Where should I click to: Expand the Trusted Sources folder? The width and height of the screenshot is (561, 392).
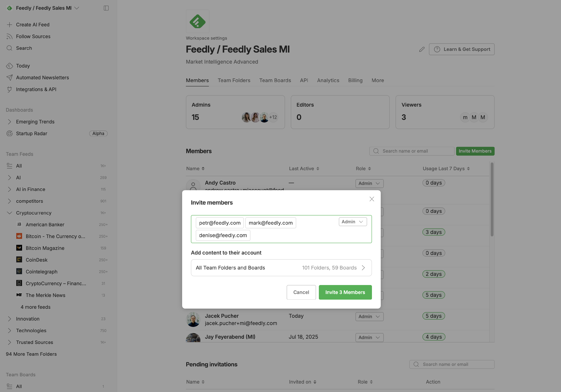[9, 342]
